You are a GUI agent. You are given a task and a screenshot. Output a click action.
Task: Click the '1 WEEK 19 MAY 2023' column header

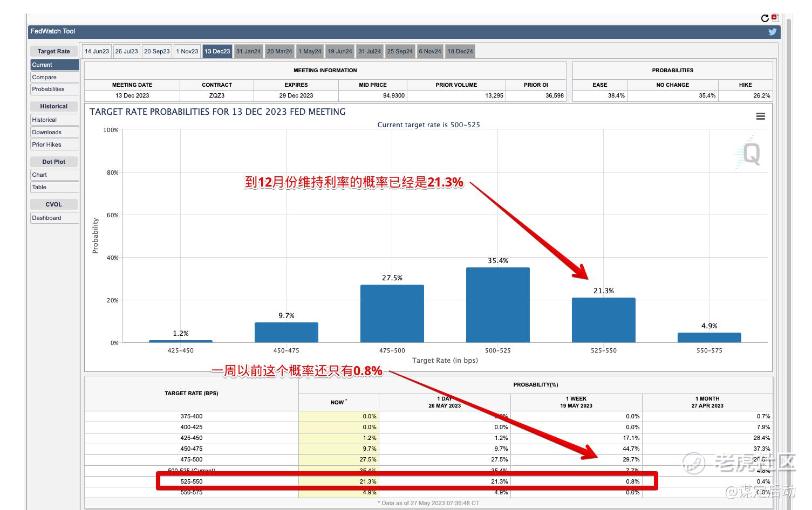(x=576, y=402)
